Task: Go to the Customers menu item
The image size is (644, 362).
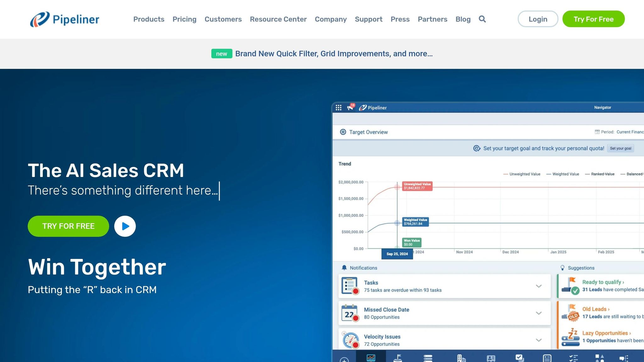Action: pos(223,19)
